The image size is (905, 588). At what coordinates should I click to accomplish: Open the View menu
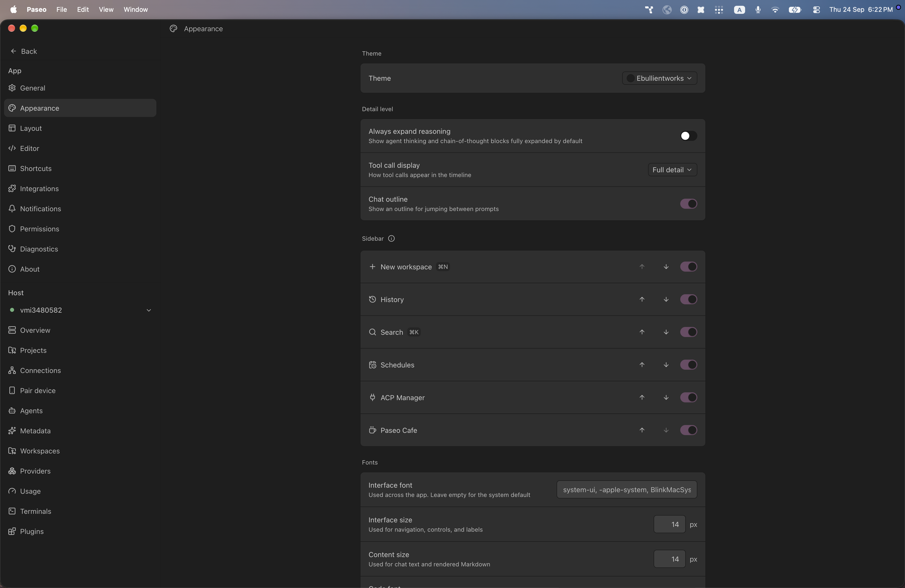pyautogui.click(x=106, y=10)
